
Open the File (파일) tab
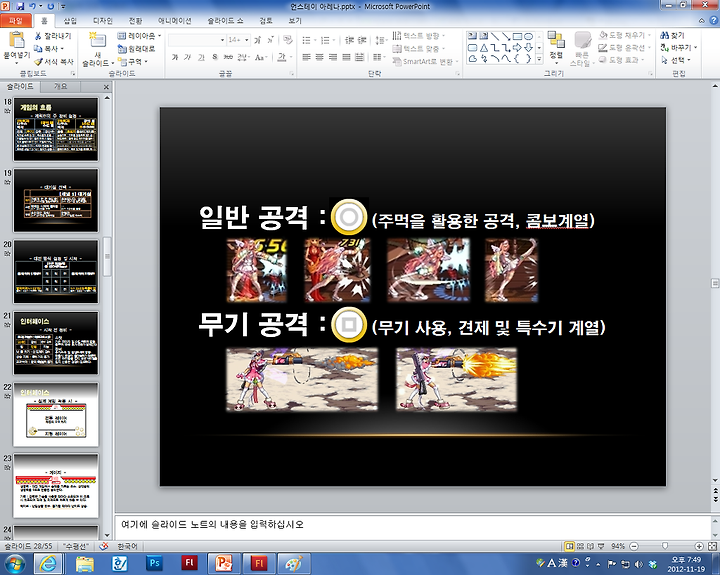[16, 21]
